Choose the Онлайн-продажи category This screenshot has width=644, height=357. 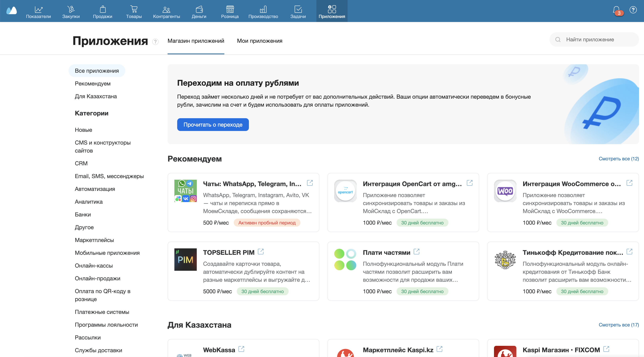[x=97, y=278]
